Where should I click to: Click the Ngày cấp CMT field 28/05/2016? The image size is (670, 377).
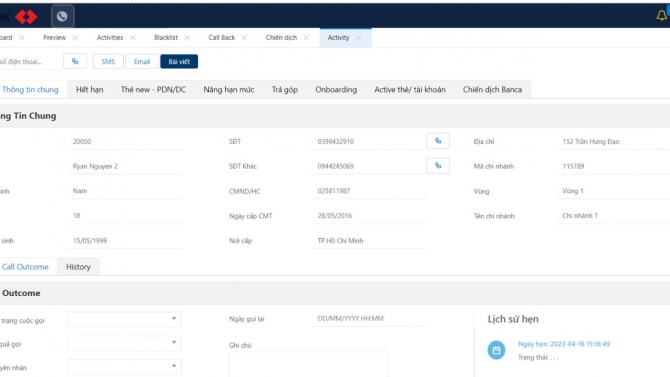(369, 216)
